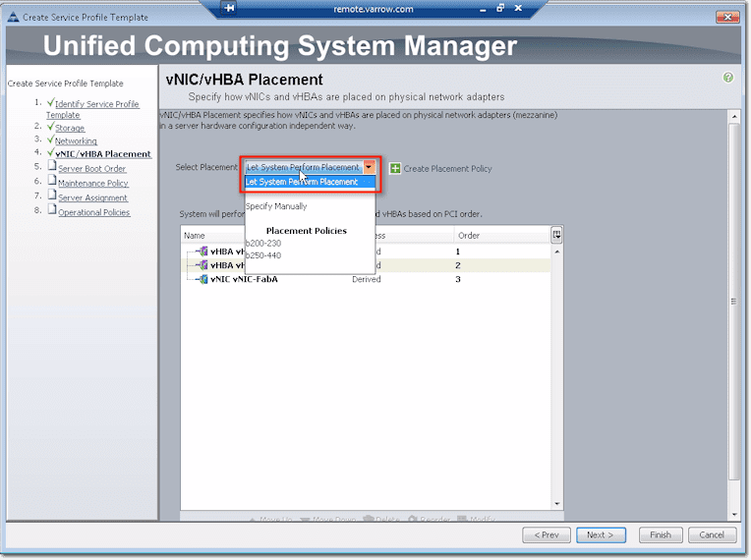Click order value 2 cell
This screenshot has width=751, height=560.
tap(458, 265)
